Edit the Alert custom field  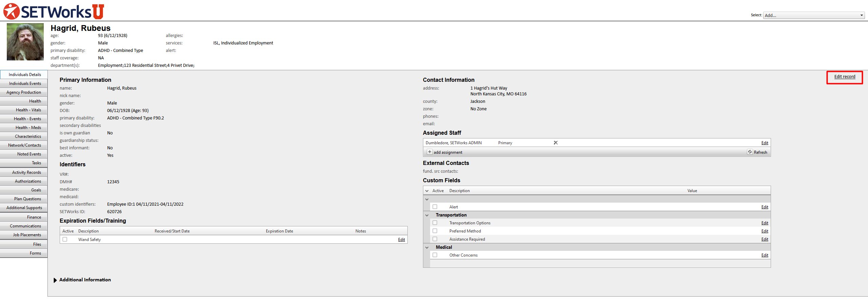(765, 207)
